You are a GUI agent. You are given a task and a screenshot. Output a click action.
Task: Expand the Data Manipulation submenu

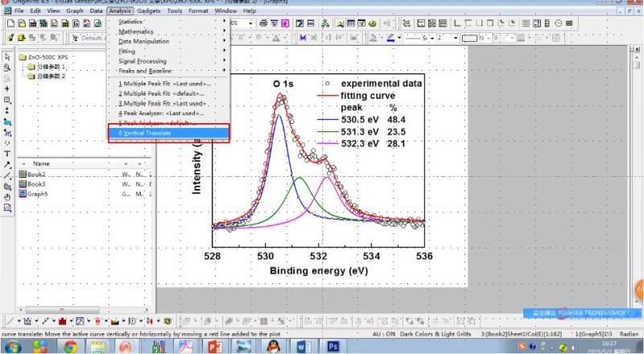169,41
